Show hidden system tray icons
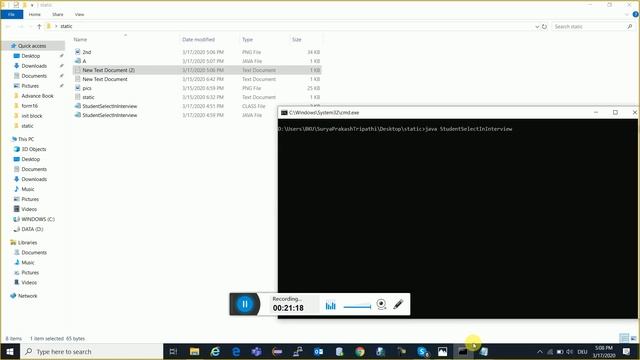The image size is (640, 360). [540, 351]
